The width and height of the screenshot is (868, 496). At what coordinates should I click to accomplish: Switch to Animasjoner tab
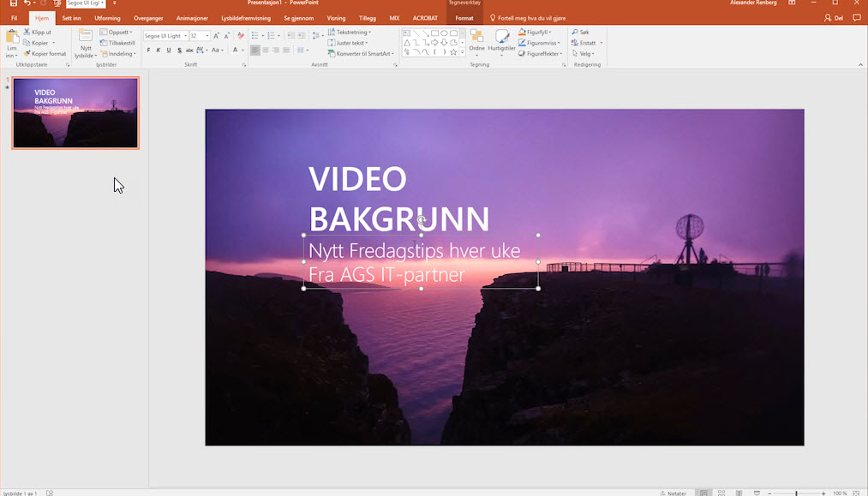click(x=192, y=18)
